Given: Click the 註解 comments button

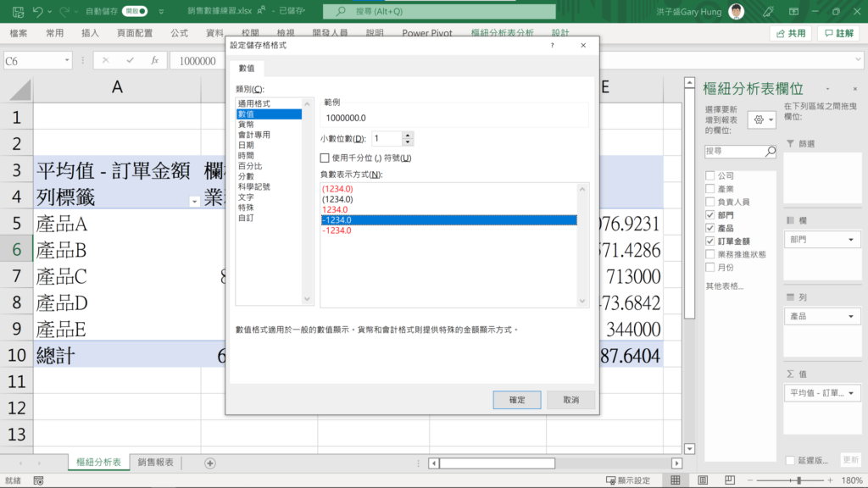Looking at the screenshot, I should [839, 34].
